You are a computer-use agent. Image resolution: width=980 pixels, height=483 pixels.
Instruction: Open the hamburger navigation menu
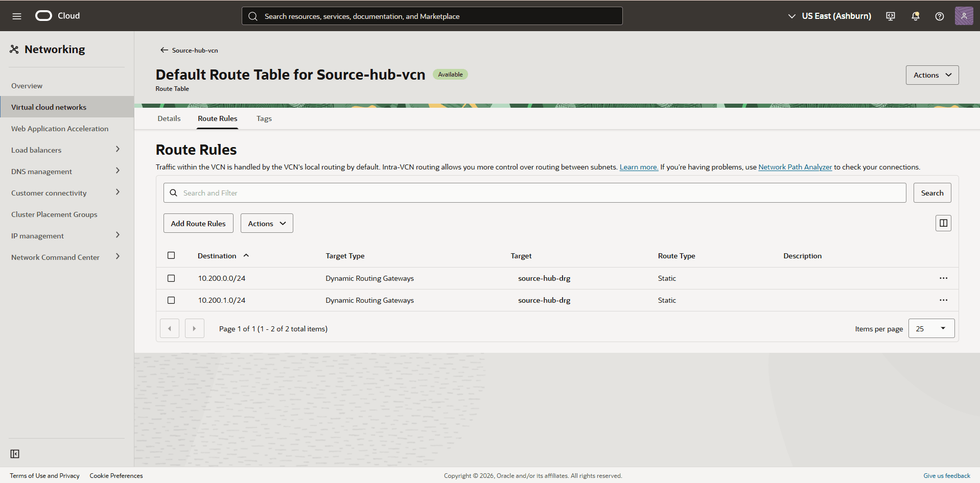(17, 16)
